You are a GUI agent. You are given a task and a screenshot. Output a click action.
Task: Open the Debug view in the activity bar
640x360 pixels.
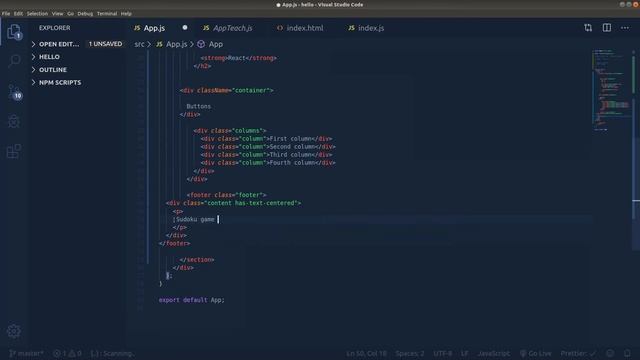[14, 121]
